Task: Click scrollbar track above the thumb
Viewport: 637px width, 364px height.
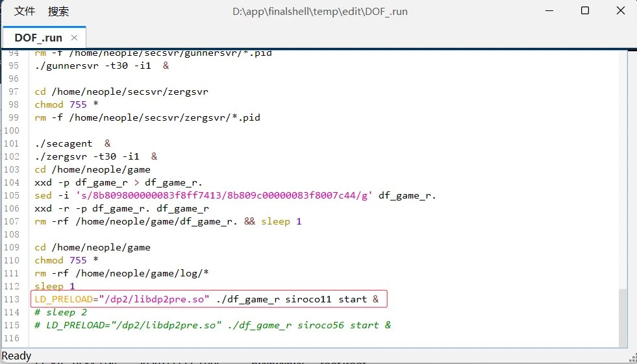Action: (623, 171)
